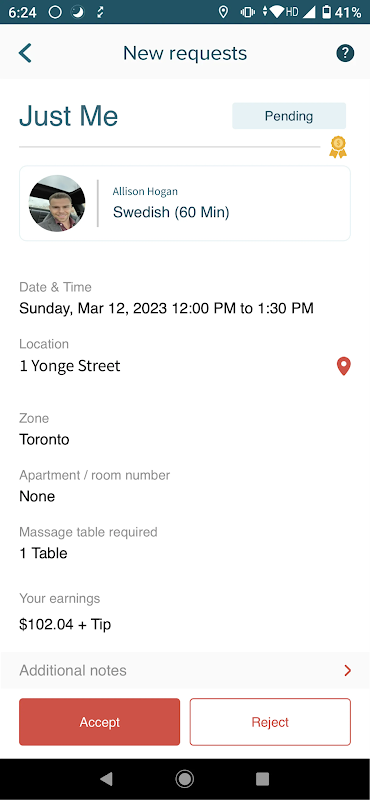This screenshot has height=800, width=370.
Task: Tap the Android home circle button
Action: click(x=185, y=779)
